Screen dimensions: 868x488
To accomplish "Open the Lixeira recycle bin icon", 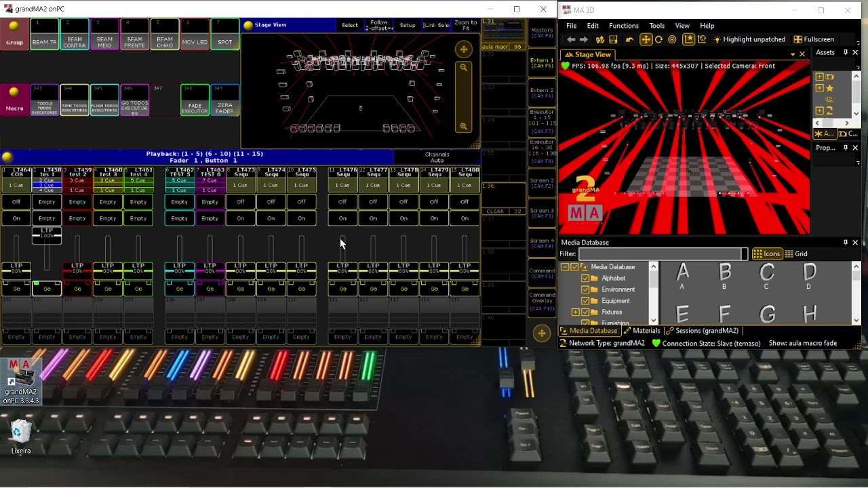I will point(21,437).
